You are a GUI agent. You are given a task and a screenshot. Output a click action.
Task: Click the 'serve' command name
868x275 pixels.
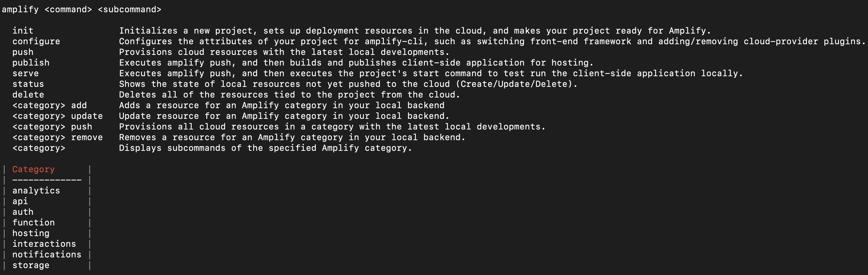[x=26, y=73]
